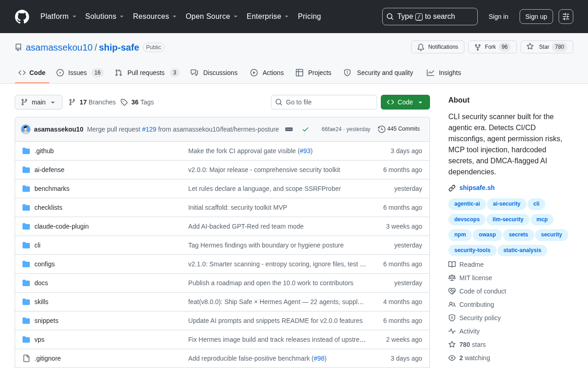Click the search box in header
This screenshot has height=368, width=588.
(x=430, y=17)
